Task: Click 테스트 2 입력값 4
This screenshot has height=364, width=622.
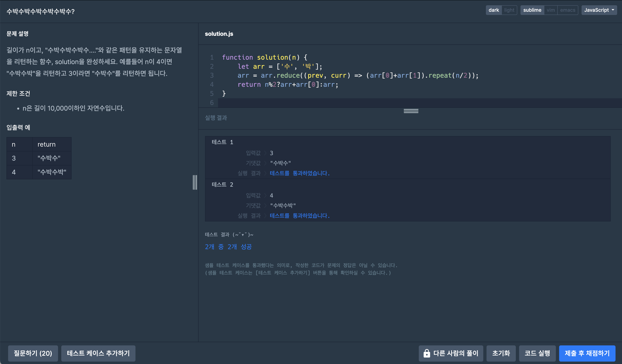Action: [x=271, y=196]
